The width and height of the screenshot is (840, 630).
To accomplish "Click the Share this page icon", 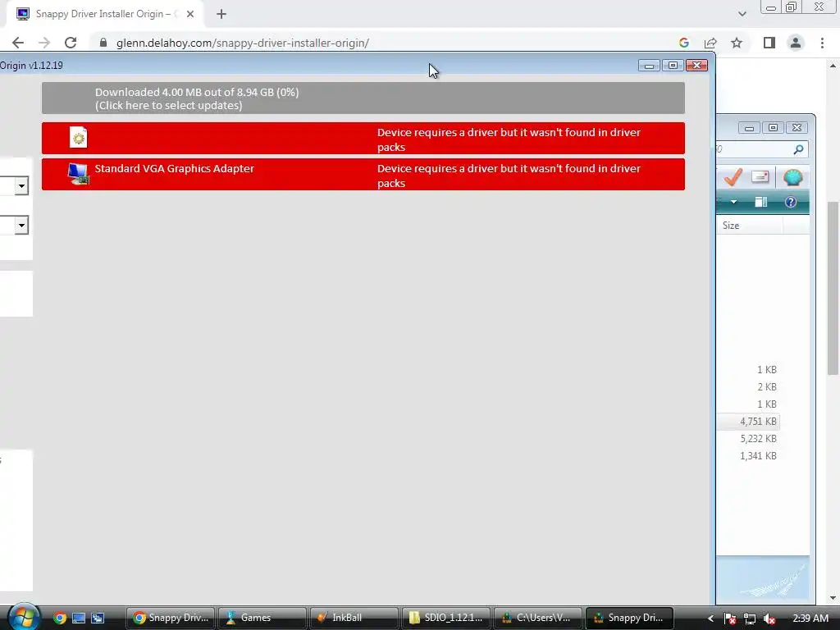I will pyautogui.click(x=710, y=43).
